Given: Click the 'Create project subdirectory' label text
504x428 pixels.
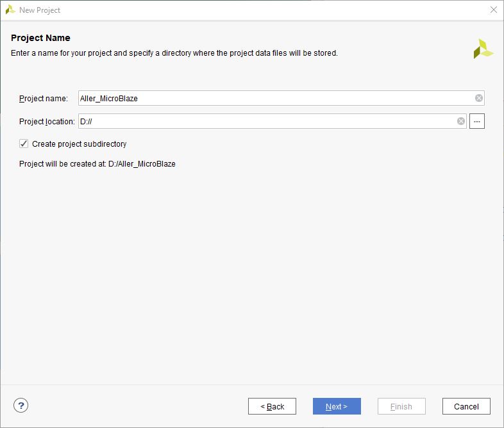Looking at the screenshot, I should point(79,144).
